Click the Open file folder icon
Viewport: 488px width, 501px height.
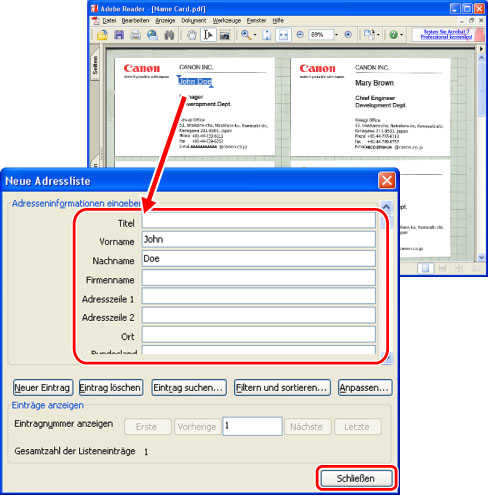point(102,35)
